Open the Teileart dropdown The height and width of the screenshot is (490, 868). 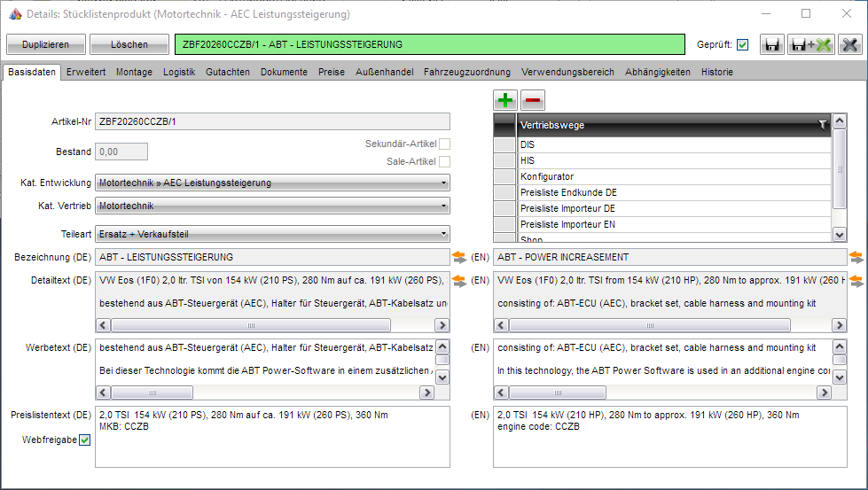pos(272,234)
